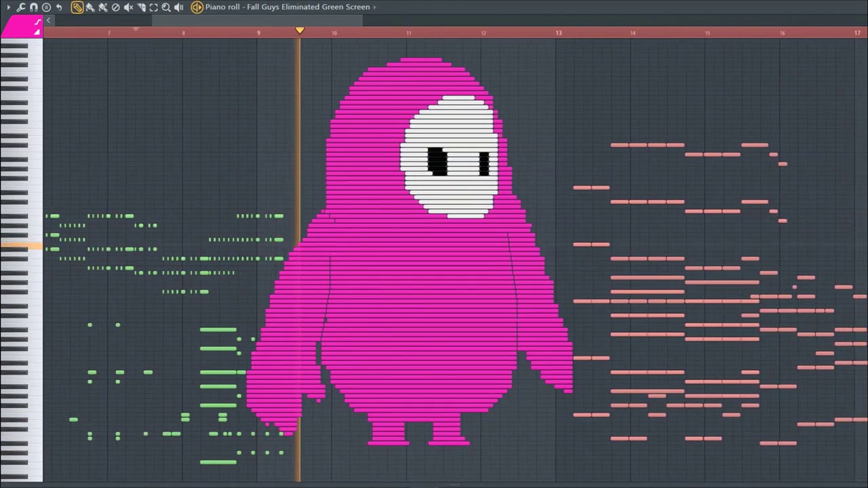The height and width of the screenshot is (488, 868).
Task: Click the horizontal scrollbar thumb
Action: click(x=257, y=20)
